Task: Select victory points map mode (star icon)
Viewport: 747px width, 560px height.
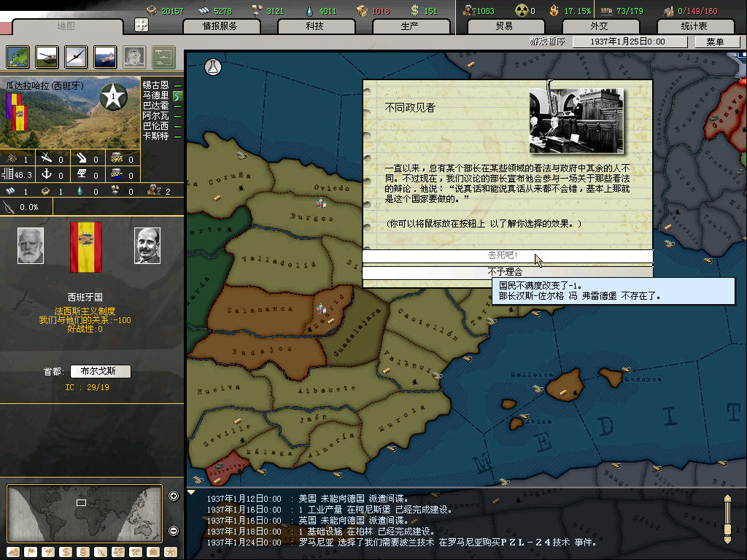Action: point(171,552)
